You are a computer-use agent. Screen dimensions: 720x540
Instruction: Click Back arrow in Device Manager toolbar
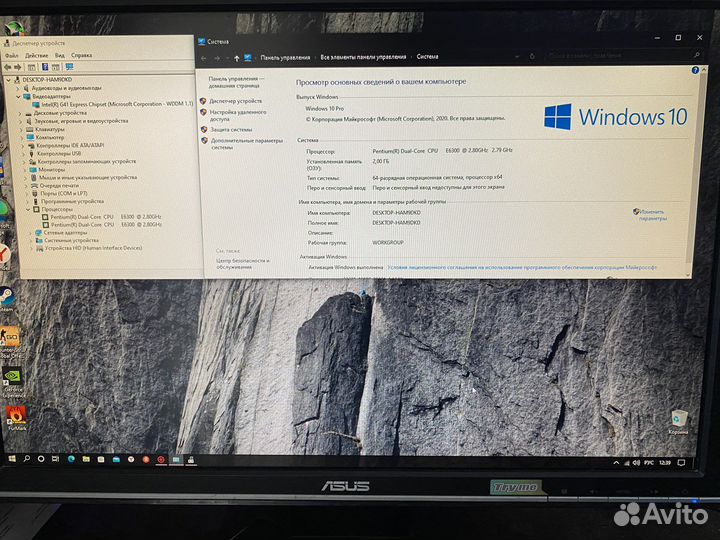coord(8,67)
